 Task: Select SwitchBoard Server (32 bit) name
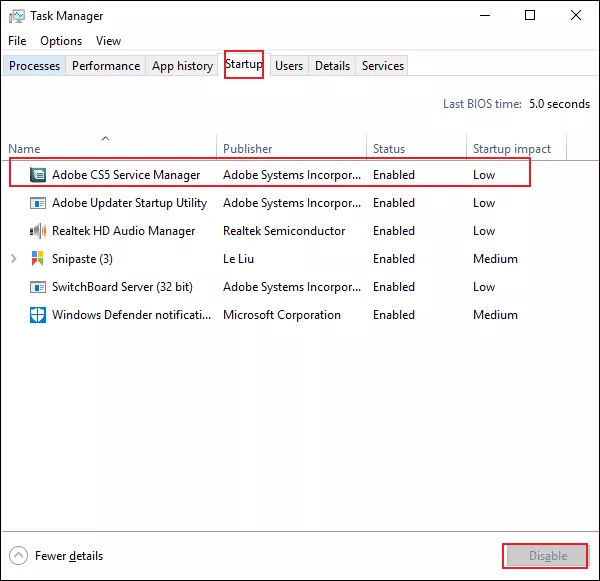122,287
